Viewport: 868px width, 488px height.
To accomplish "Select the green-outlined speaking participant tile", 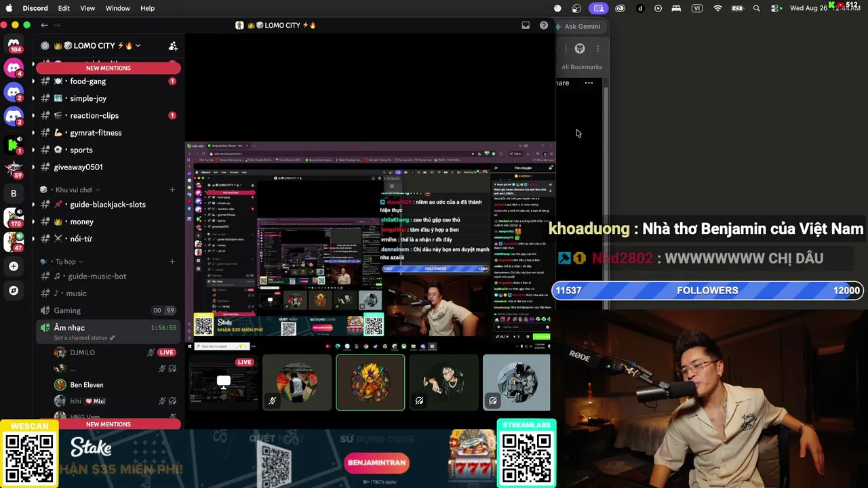I will 370,382.
